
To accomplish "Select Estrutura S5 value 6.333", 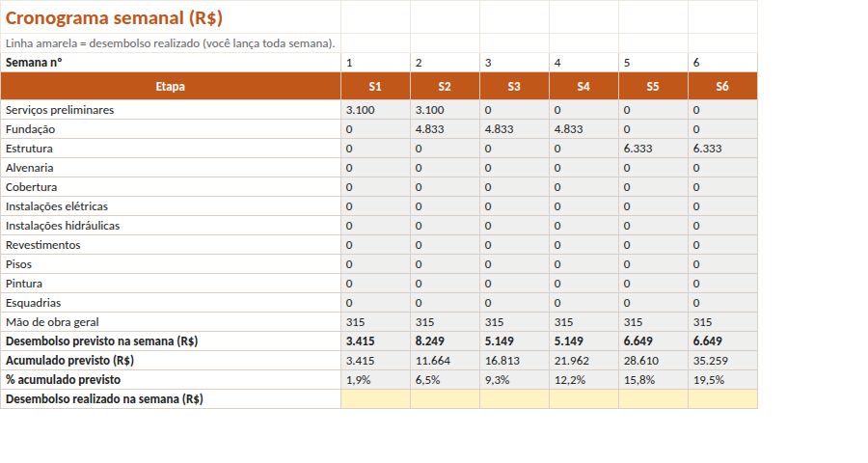I will tap(653, 149).
